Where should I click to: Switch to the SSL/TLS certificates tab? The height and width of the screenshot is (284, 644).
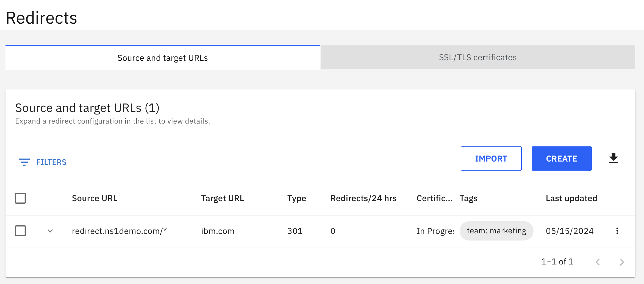478,57
